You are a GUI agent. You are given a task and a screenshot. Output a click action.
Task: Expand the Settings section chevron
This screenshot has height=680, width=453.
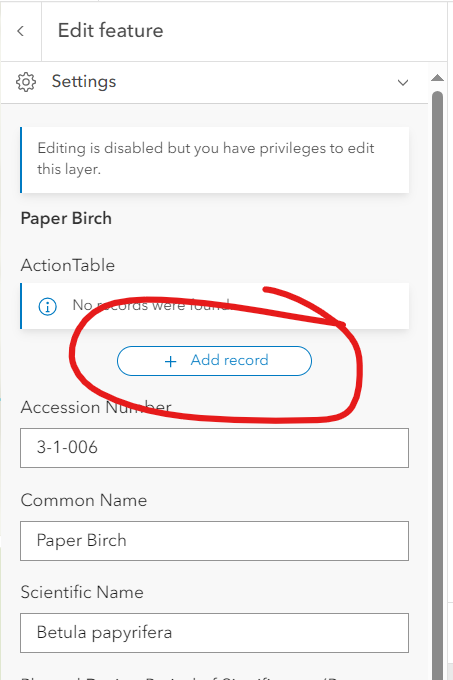pyautogui.click(x=403, y=82)
